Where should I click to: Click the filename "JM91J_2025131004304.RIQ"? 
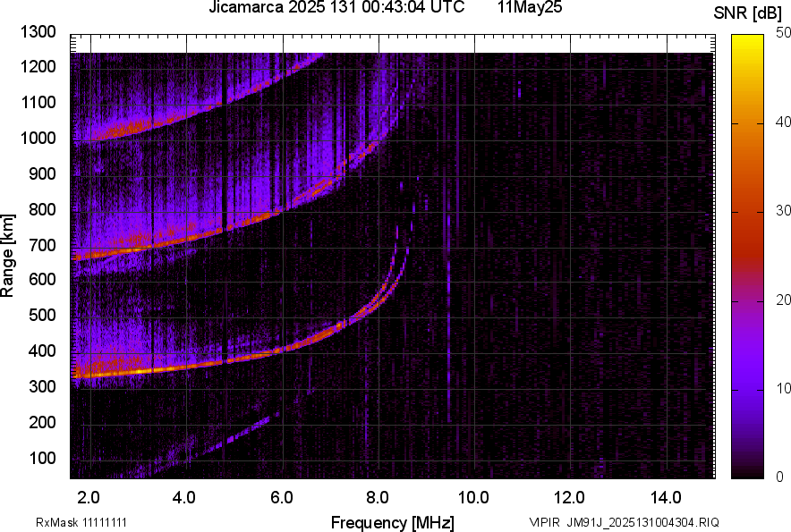(642, 522)
